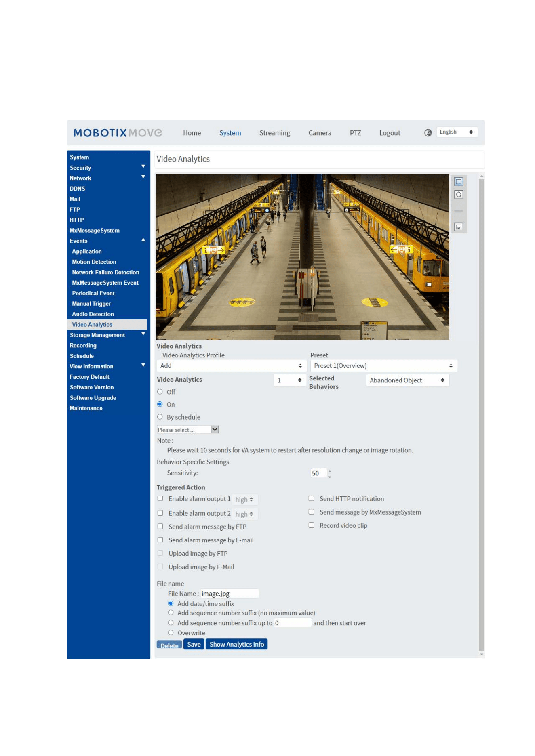The image size is (535, 756).
Task: Open Software Upgrade page
Action: [x=93, y=398]
